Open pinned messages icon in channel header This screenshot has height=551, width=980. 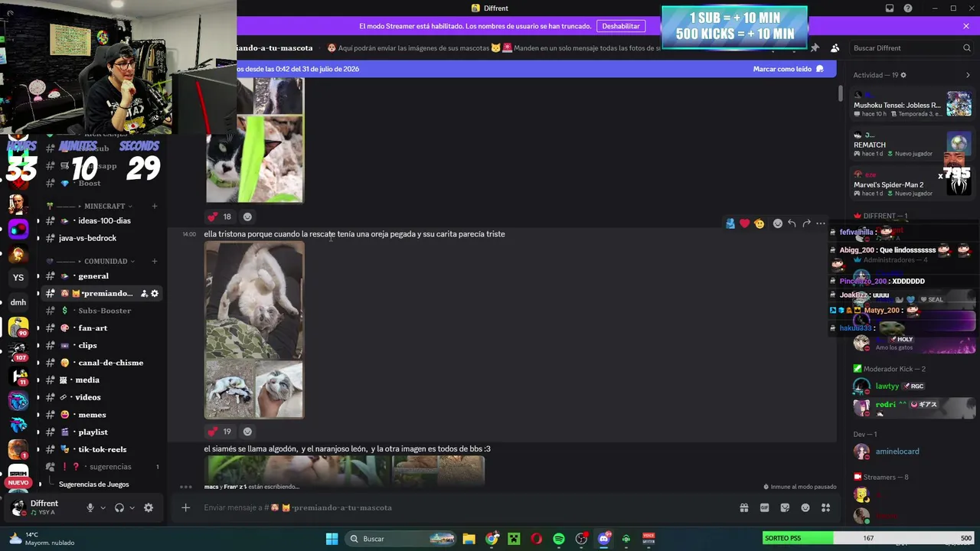click(815, 48)
